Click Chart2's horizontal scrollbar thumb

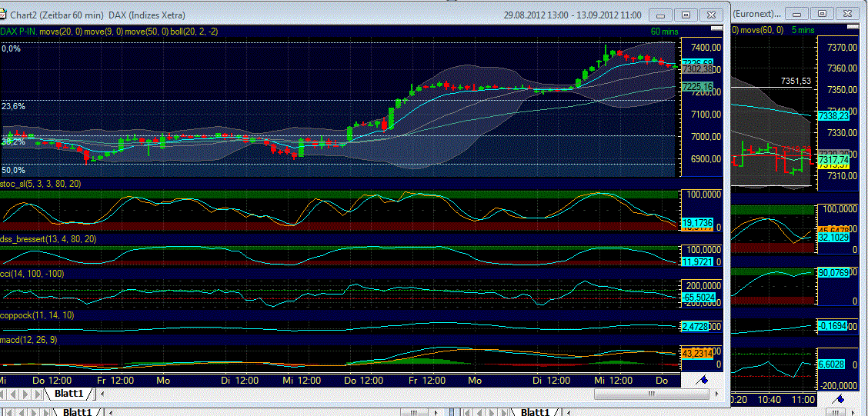[x=652, y=394]
